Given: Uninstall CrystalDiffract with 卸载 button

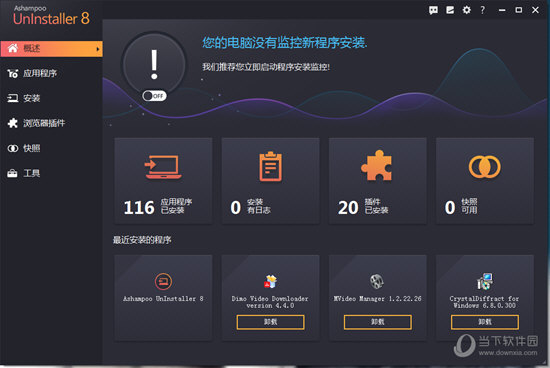Looking at the screenshot, I should pos(485,322).
